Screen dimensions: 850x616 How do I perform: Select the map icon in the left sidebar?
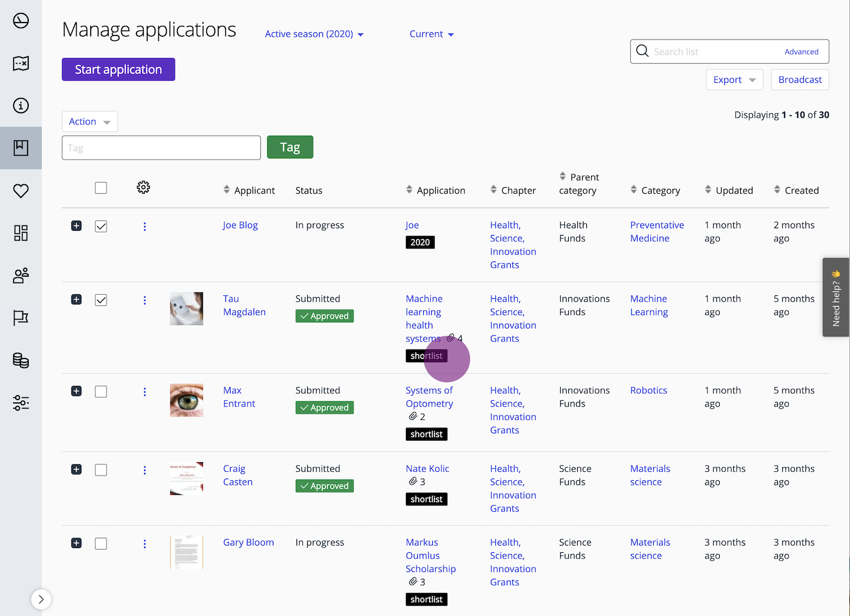click(x=21, y=63)
